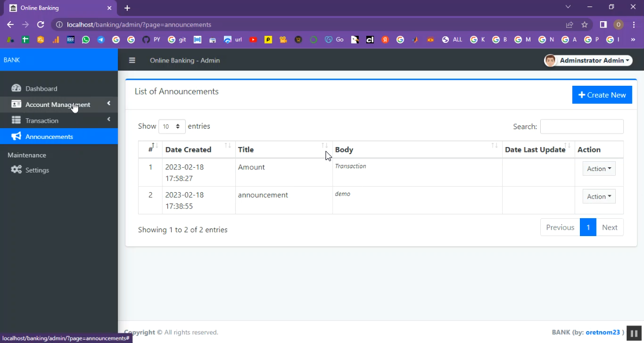Switch to the Online Banking browser tab
Image resolution: width=644 pixels, height=343 pixels.
coord(61,8)
